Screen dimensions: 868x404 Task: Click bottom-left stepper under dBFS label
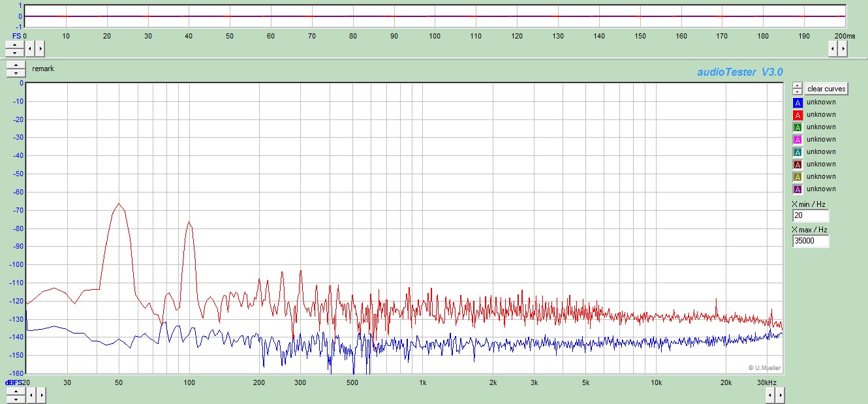pos(15,395)
